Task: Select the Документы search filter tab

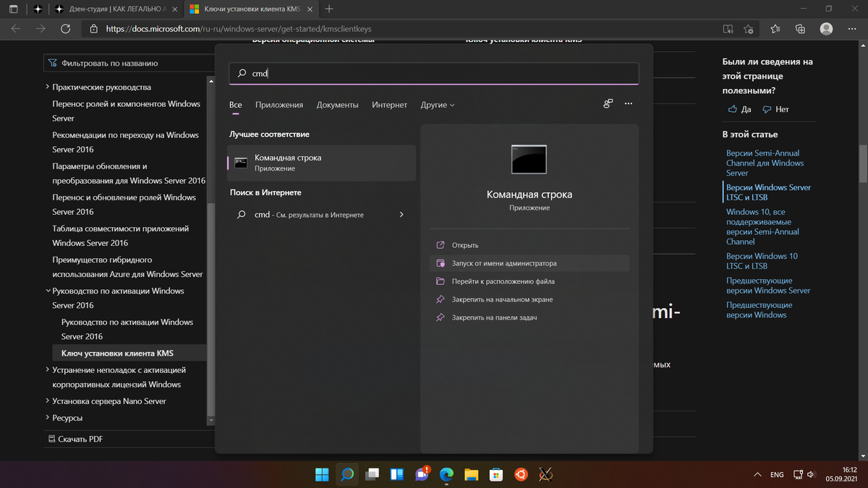Action: click(x=337, y=105)
